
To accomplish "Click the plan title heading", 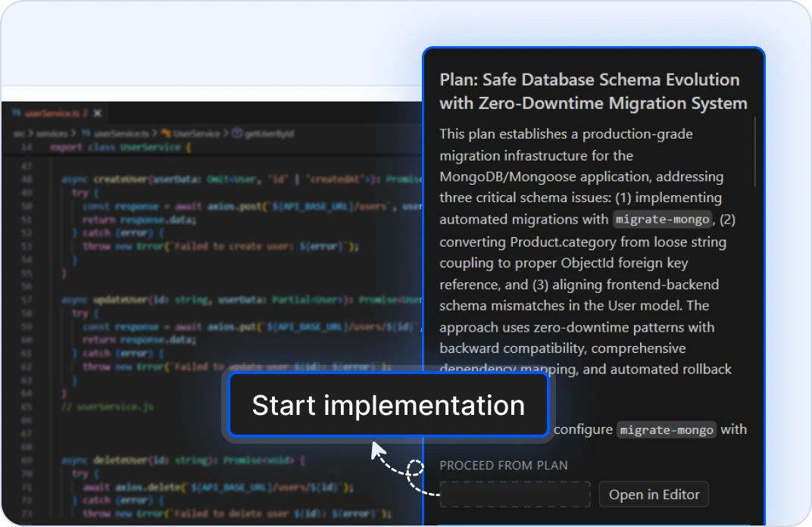I will (x=593, y=91).
